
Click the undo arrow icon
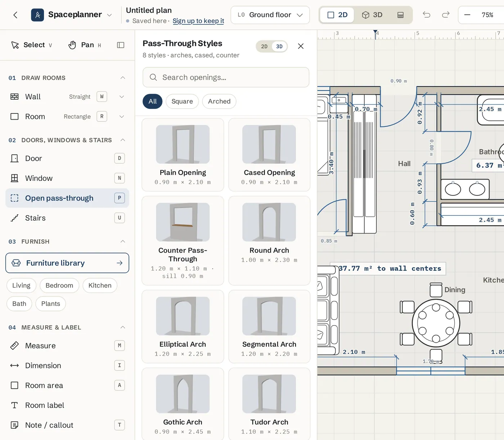coord(427,15)
